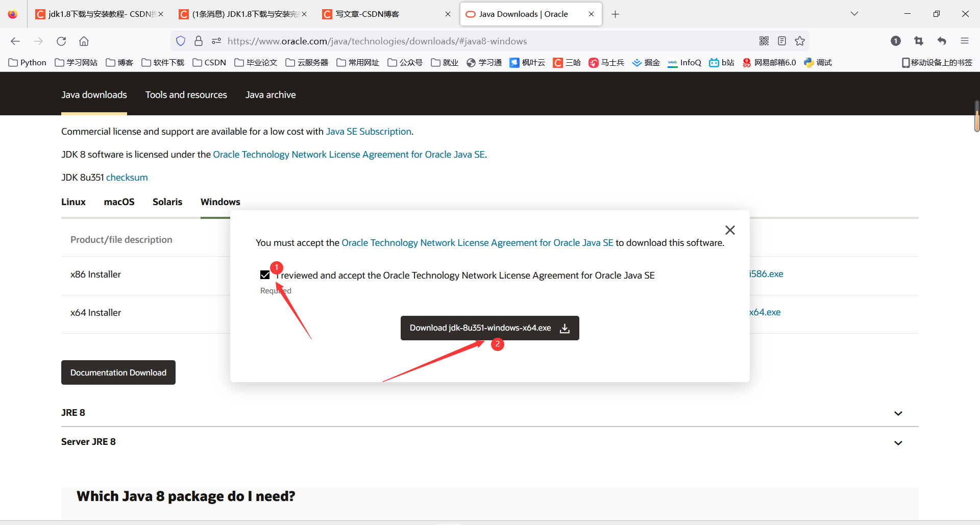Screen dimensions: 980x525
Task: Open CSDN bookmarks folder
Action: click(209, 63)
